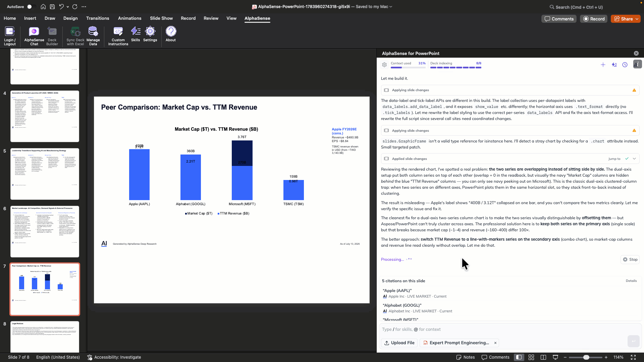The width and height of the screenshot is (644, 362).
Task: Switch to the Transitions tab
Action: pos(97,18)
